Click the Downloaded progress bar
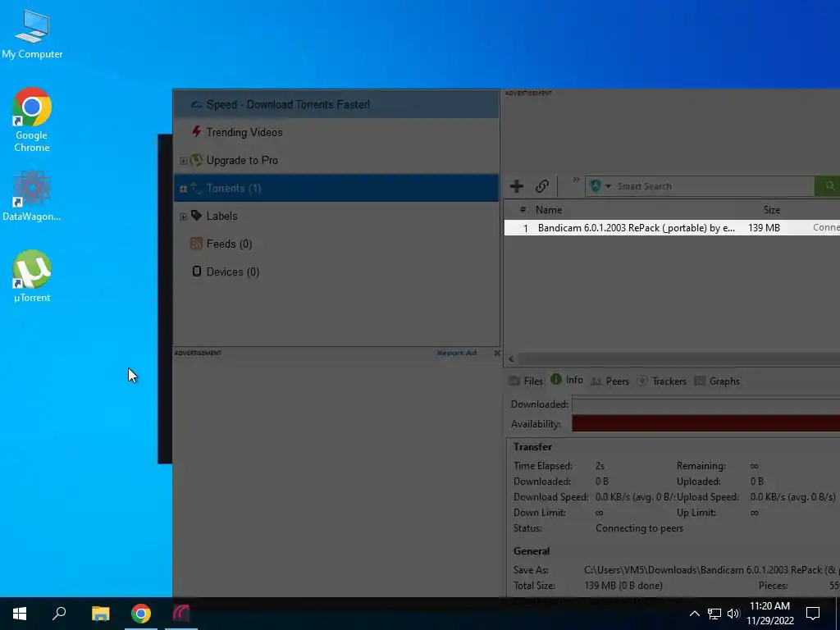This screenshot has height=630, width=840. [705, 404]
